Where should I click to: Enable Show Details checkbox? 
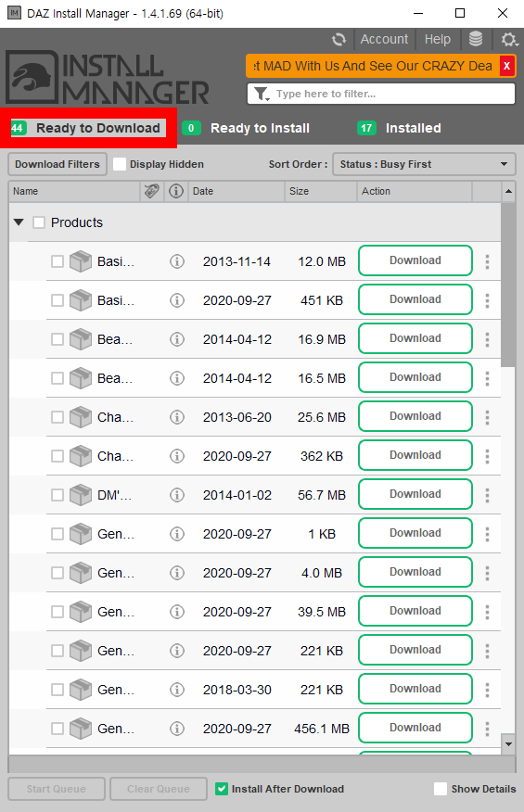441,789
